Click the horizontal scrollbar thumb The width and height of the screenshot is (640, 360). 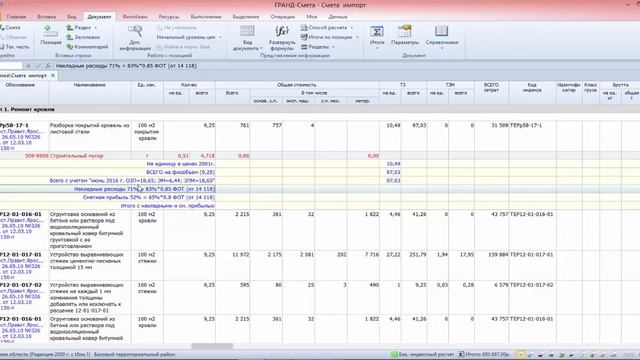(x=212, y=346)
